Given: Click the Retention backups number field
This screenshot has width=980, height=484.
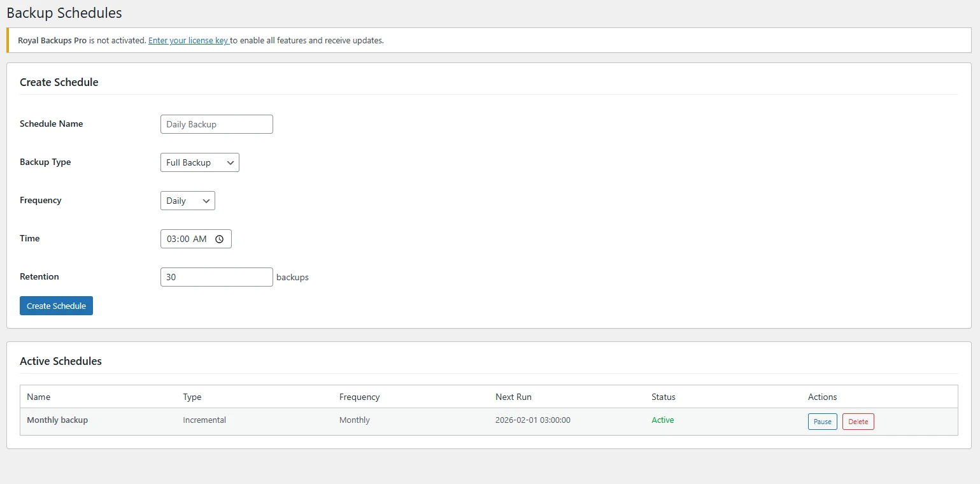Looking at the screenshot, I should coord(217,276).
